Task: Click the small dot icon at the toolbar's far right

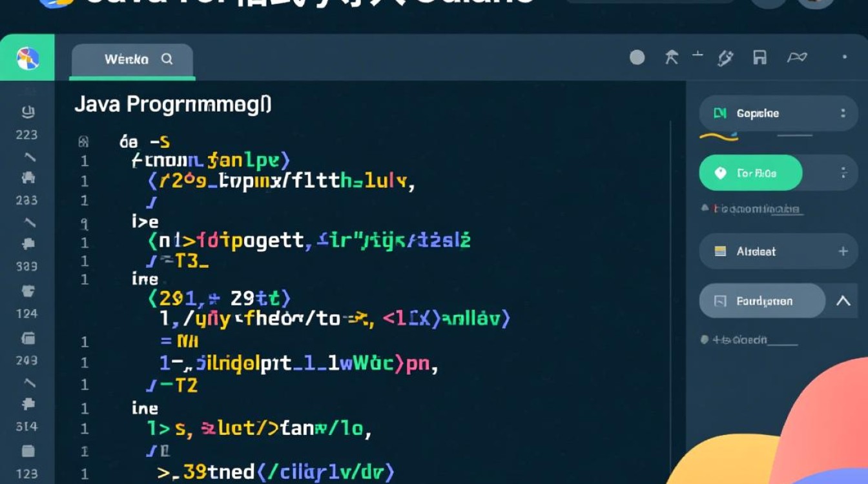Action: (844, 57)
